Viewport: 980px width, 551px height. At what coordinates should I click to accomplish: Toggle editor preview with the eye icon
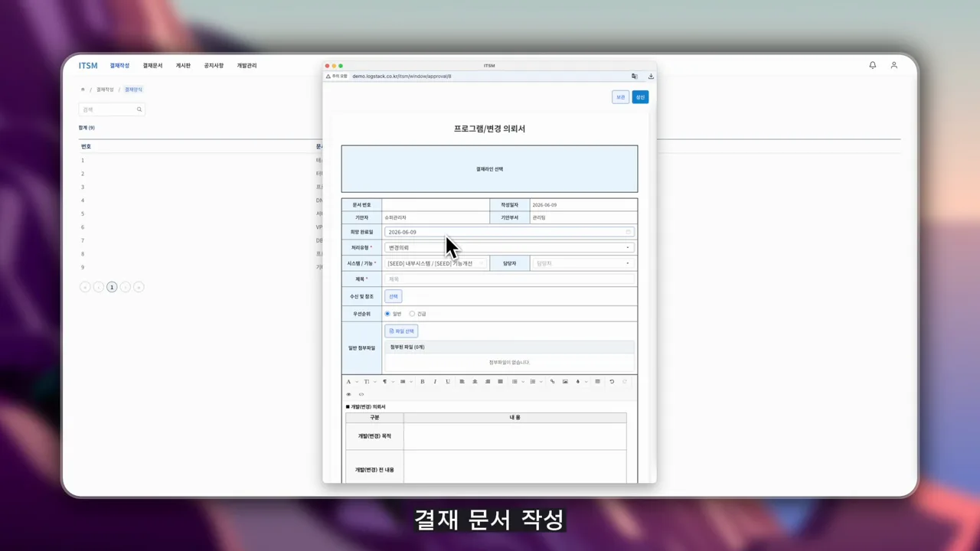348,394
